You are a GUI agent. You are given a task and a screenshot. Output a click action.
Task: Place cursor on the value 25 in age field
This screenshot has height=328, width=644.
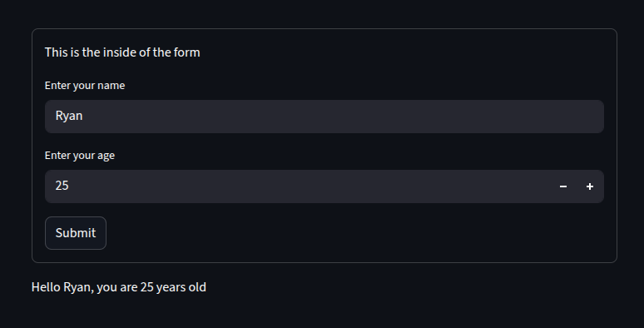(62, 186)
